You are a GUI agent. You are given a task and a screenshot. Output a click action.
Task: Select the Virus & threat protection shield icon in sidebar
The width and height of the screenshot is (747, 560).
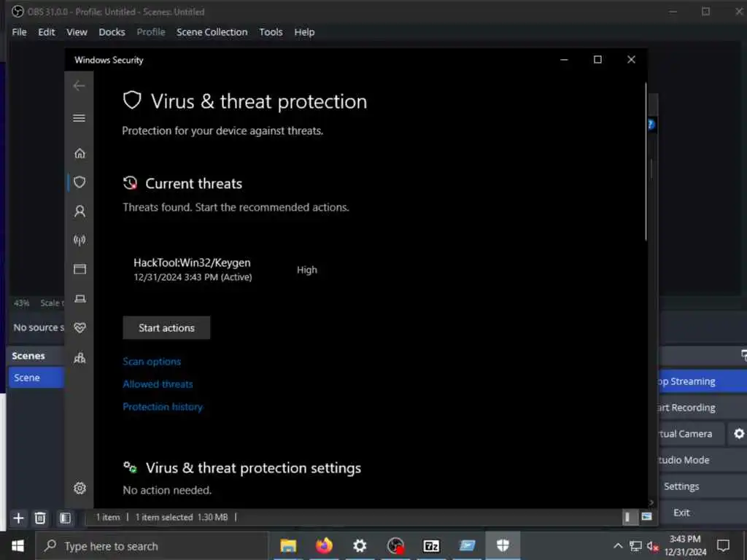point(80,182)
